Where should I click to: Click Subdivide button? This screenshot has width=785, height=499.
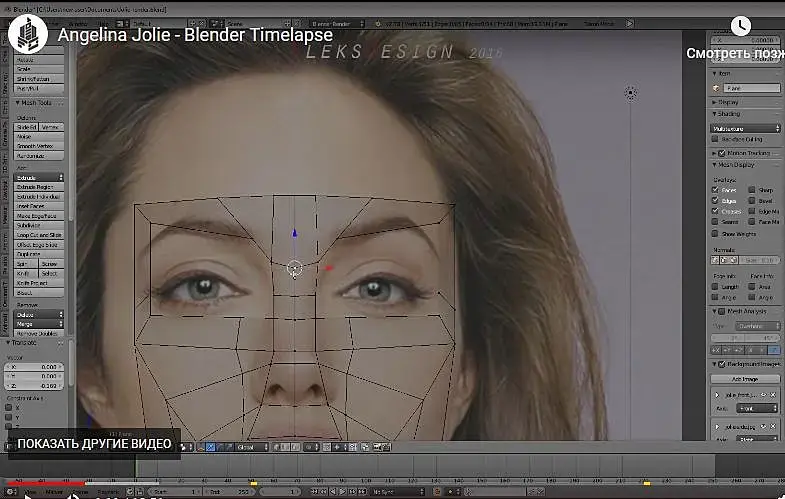coord(39,225)
